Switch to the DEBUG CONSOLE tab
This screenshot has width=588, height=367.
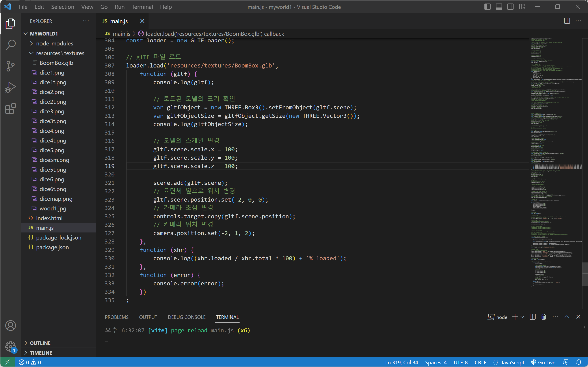pyautogui.click(x=186, y=317)
